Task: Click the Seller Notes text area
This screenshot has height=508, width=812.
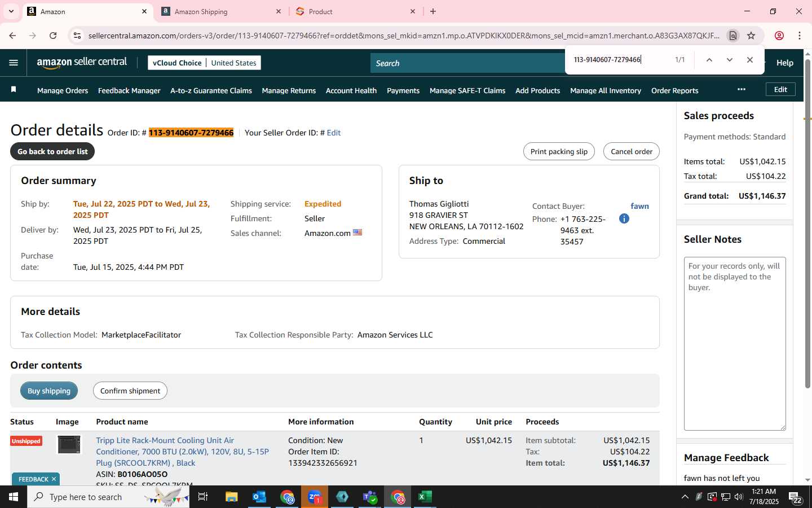Action: [x=735, y=344]
